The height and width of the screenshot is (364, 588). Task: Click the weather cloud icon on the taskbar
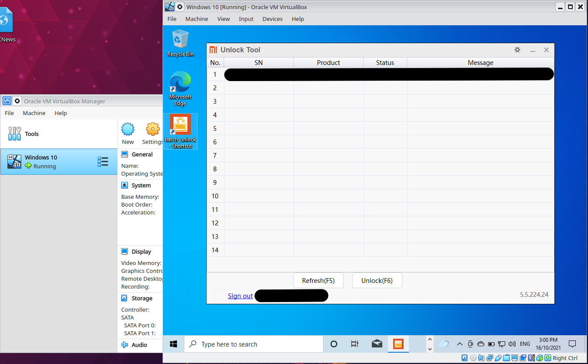(444, 344)
